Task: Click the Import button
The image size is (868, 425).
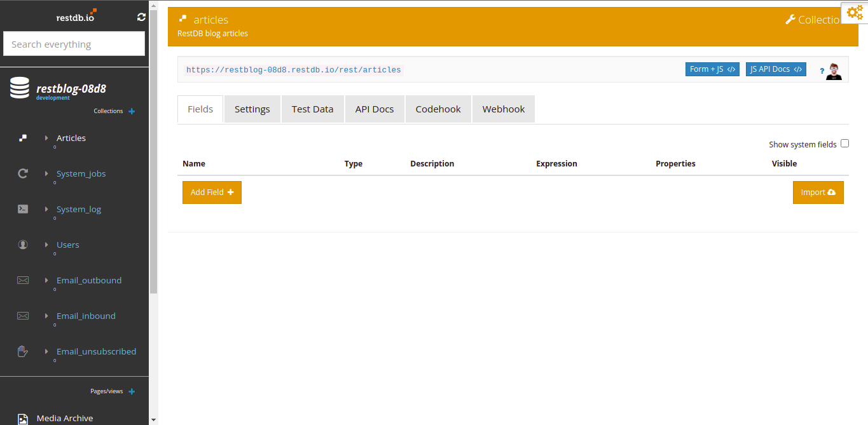Action: 818,192
